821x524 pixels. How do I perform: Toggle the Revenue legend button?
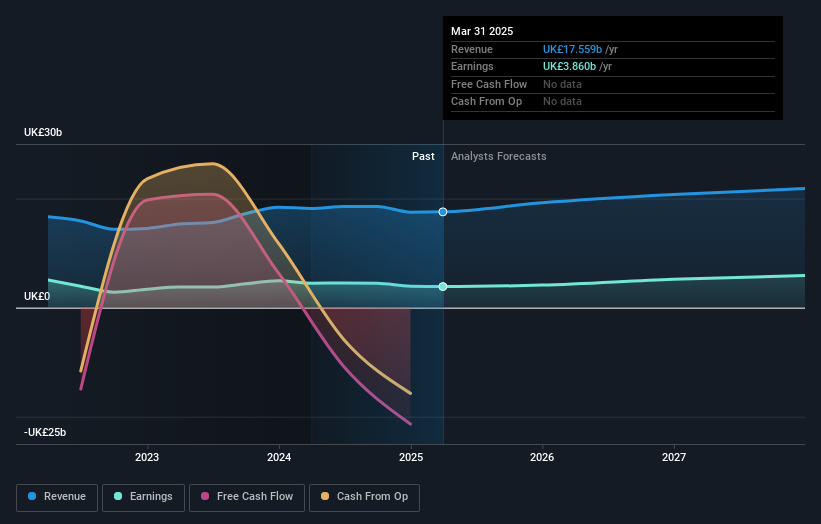click(x=57, y=497)
